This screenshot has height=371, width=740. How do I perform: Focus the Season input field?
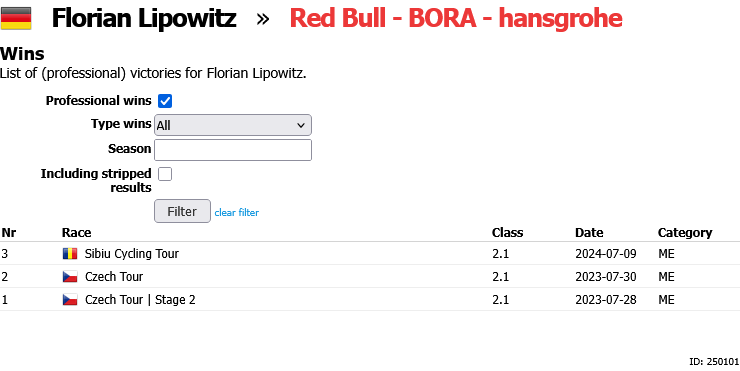233,150
